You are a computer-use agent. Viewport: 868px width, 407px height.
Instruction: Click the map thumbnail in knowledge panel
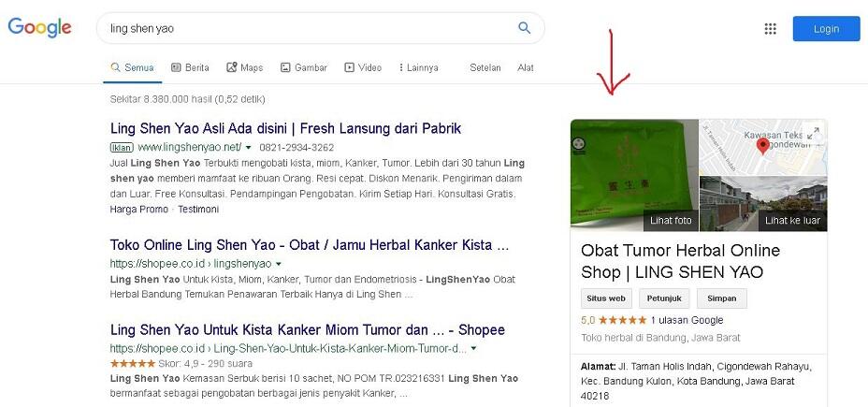click(x=763, y=147)
